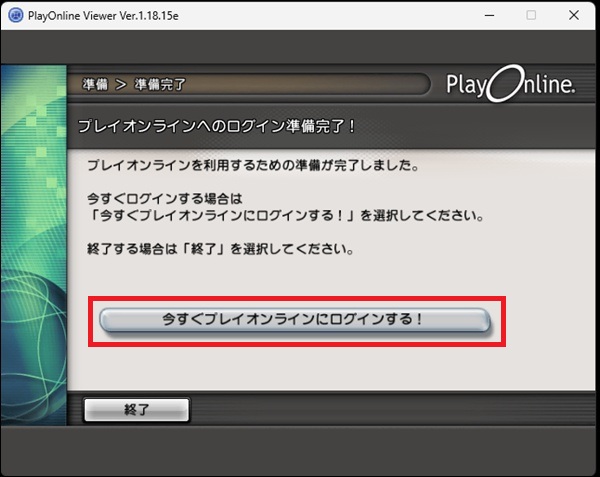Viewport: 600px width, 477px height.
Task: Click the PlayOnline Viewer title bar app icon
Action: pos(16,15)
